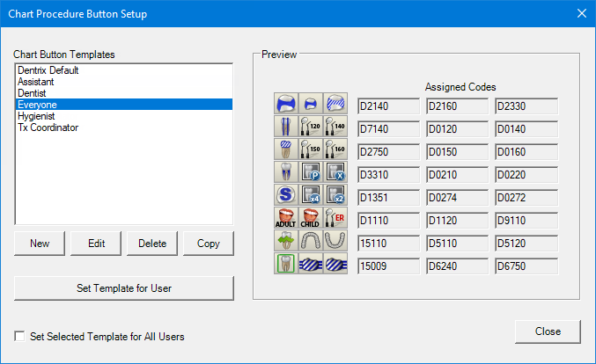Screen dimensions: 596x364
Task: Click the D0160 assigned code field
Action: tap(526, 152)
